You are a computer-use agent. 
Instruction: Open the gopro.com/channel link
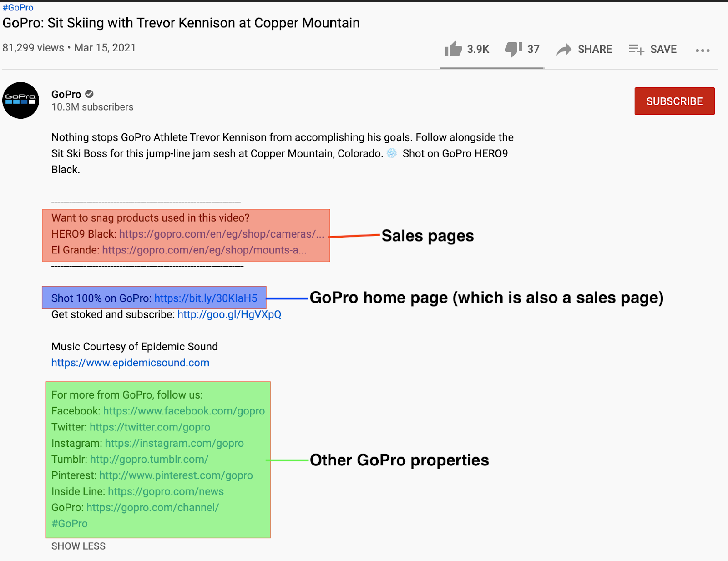coord(153,507)
